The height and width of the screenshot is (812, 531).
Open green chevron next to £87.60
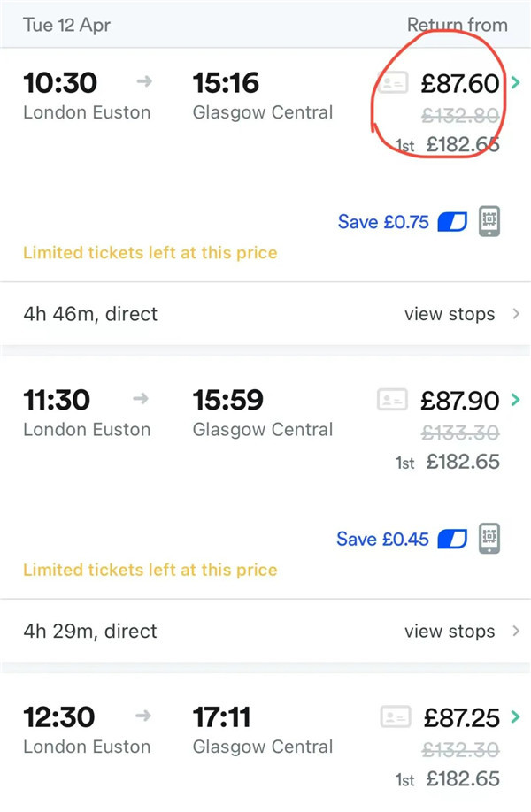coord(515,83)
